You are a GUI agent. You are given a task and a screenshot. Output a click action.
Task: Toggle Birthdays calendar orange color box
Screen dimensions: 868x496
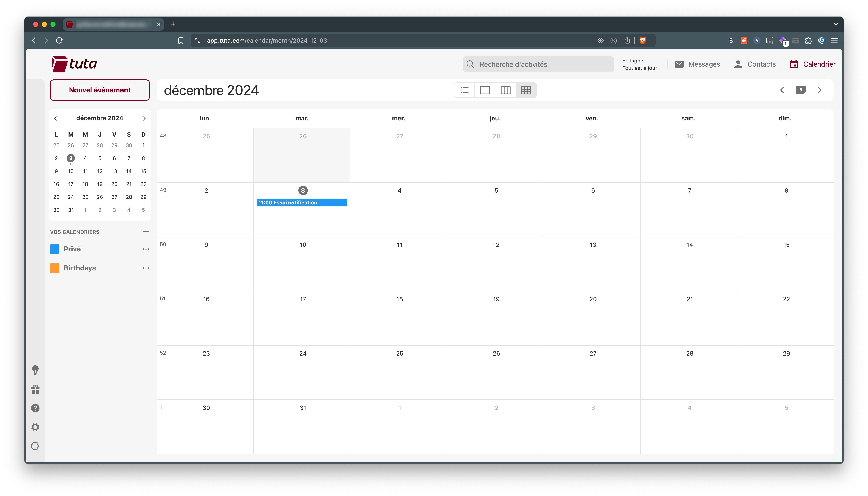[55, 268]
